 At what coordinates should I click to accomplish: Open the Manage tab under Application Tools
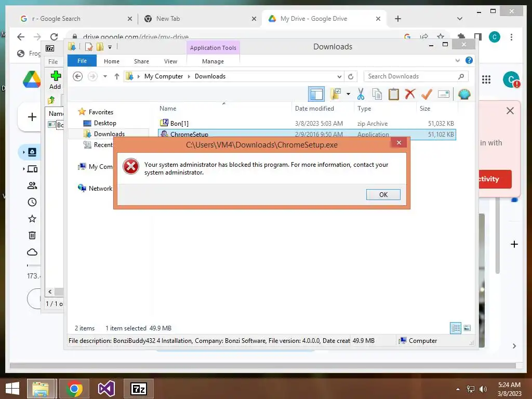coord(212,61)
